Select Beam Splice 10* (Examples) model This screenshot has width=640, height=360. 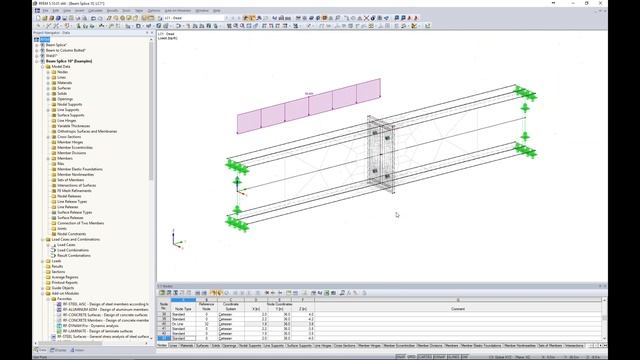tap(69, 61)
